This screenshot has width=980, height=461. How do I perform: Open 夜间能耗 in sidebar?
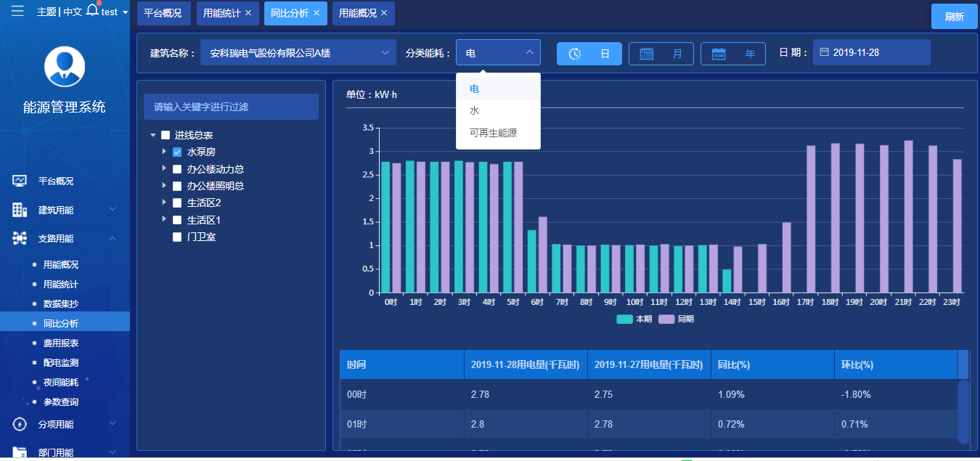61,383
